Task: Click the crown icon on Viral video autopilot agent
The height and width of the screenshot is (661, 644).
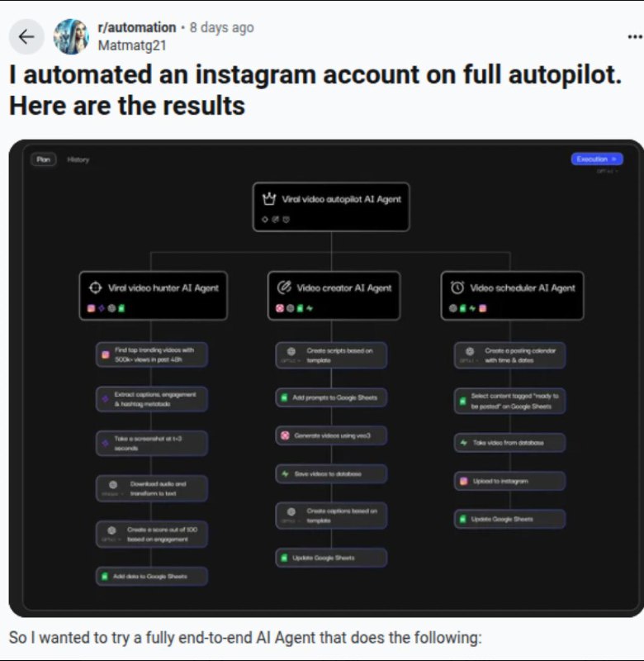Action: pos(269,198)
